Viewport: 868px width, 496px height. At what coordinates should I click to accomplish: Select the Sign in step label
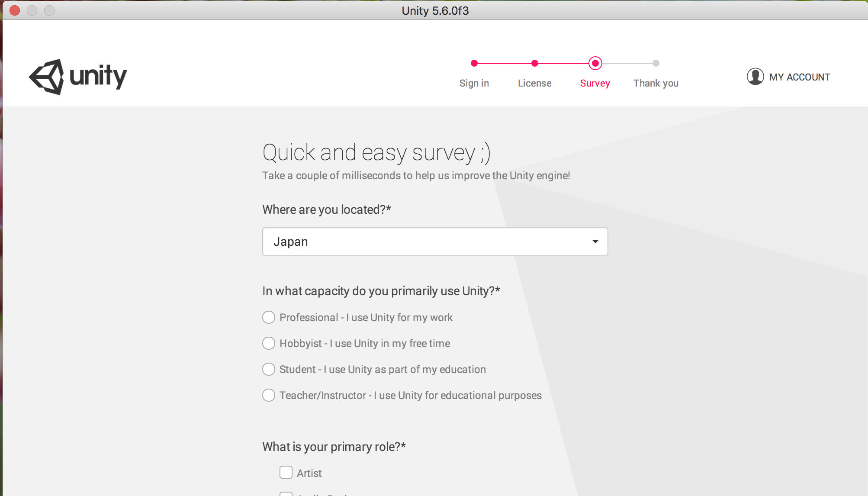[474, 83]
